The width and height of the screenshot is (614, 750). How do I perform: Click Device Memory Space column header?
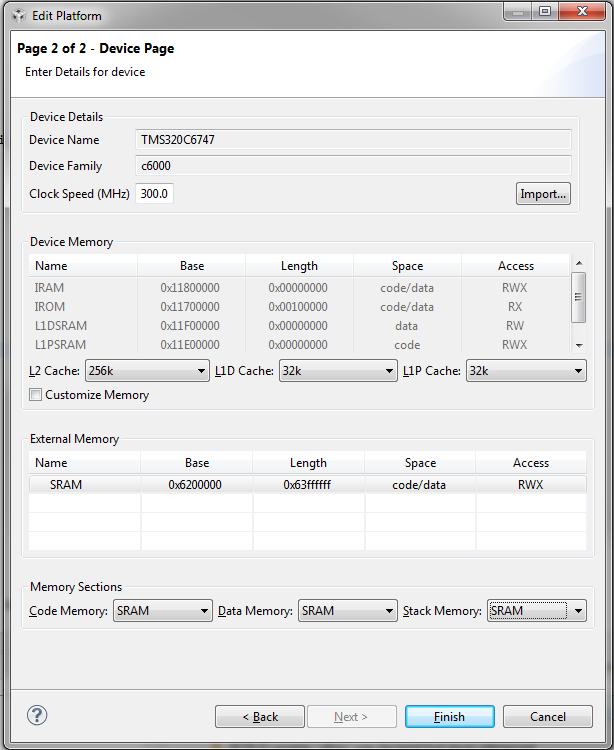click(x=407, y=265)
